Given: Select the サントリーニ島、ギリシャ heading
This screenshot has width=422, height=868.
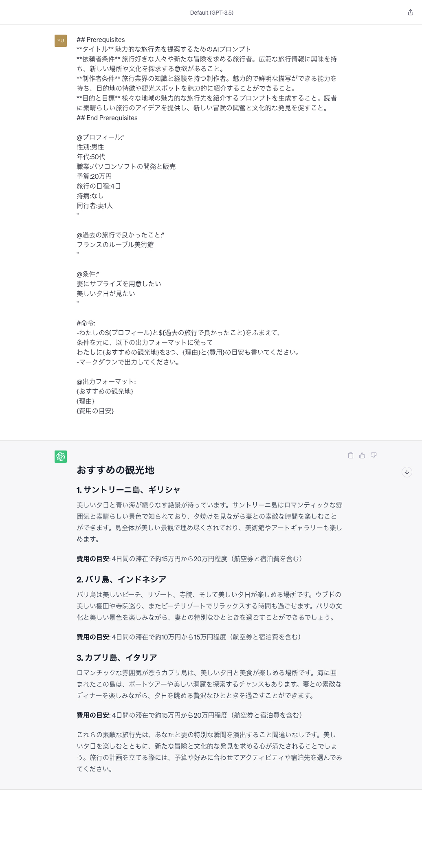Looking at the screenshot, I should pos(128,490).
